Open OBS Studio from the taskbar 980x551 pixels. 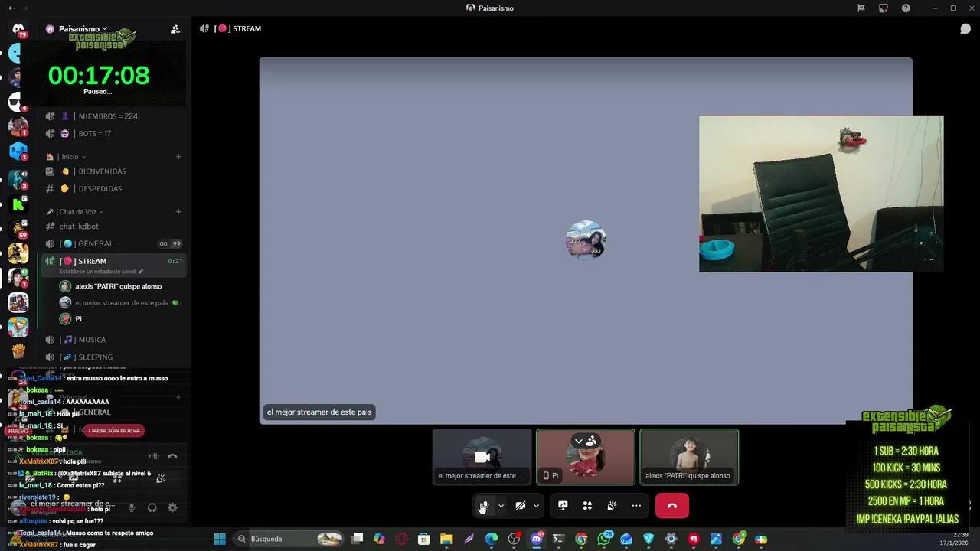514,539
